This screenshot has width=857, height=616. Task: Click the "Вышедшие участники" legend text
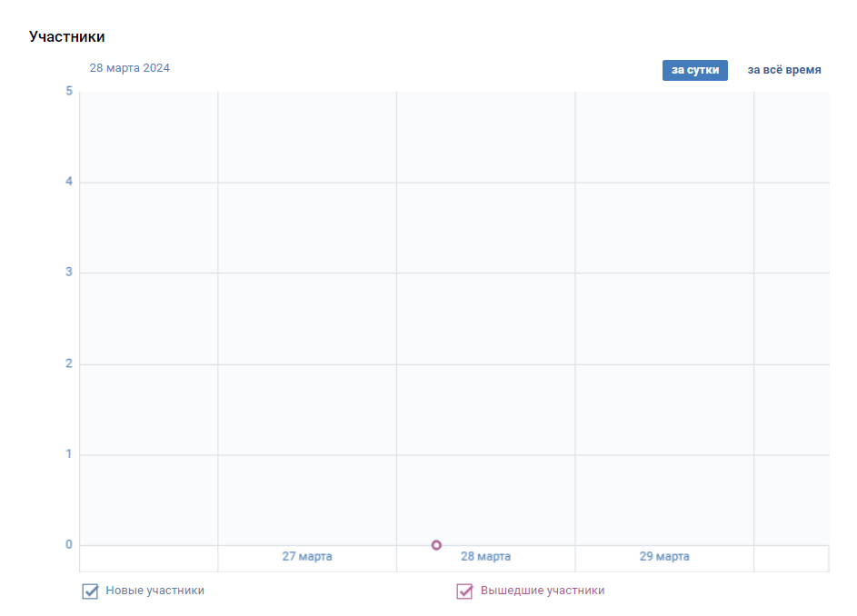pyautogui.click(x=543, y=591)
